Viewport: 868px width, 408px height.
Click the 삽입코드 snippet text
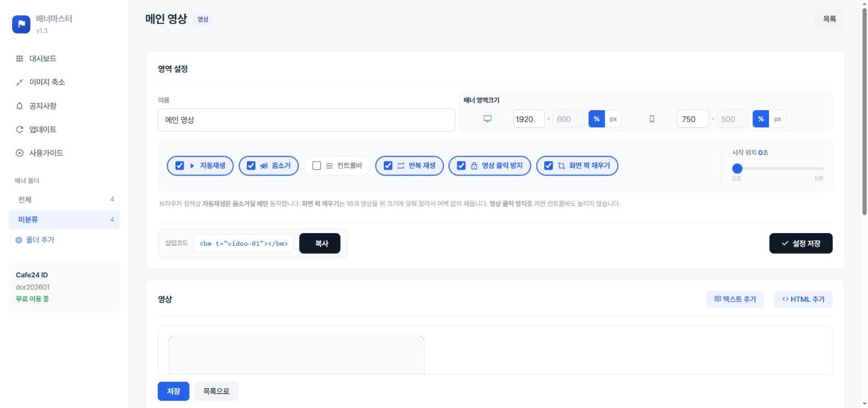coord(244,244)
